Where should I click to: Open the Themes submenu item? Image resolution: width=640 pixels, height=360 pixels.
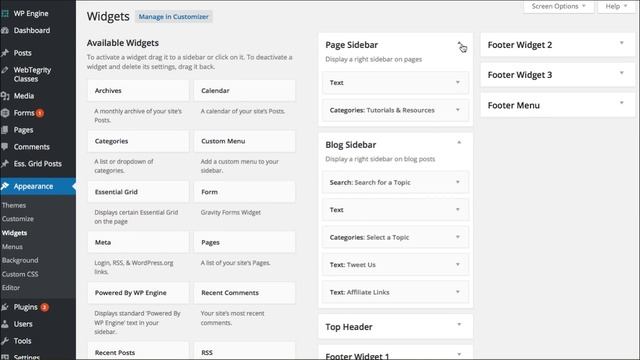[14, 205]
